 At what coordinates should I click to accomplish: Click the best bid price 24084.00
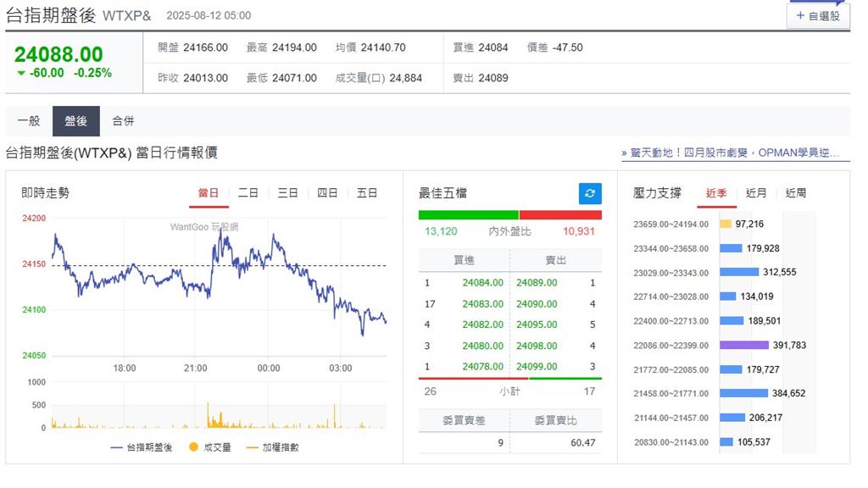click(x=482, y=283)
